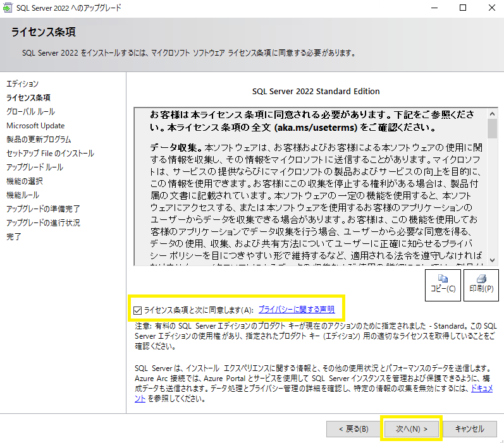Select the ライセンス条項 step in sidebar
Viewport: 504px width, 443px height.
[28, 98]
